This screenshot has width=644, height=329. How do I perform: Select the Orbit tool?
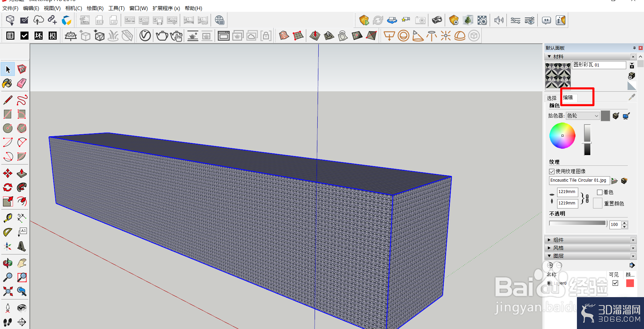coord(8,263)
